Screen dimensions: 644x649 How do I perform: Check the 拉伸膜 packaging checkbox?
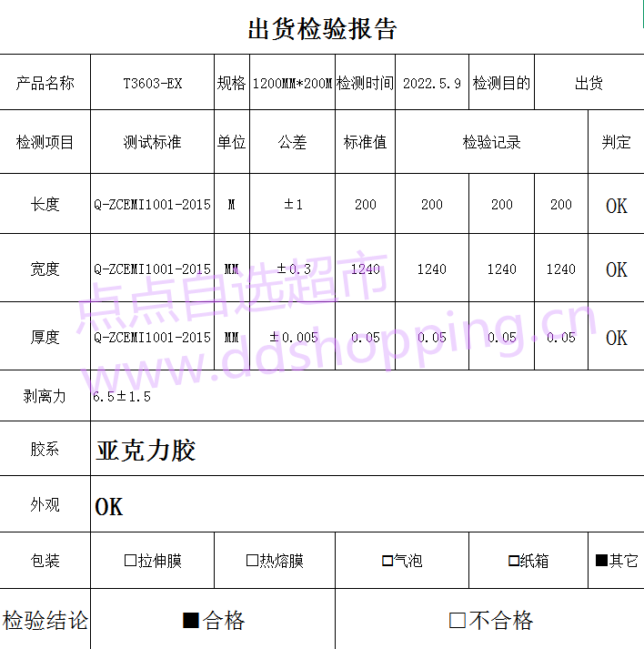coord(130,561)
